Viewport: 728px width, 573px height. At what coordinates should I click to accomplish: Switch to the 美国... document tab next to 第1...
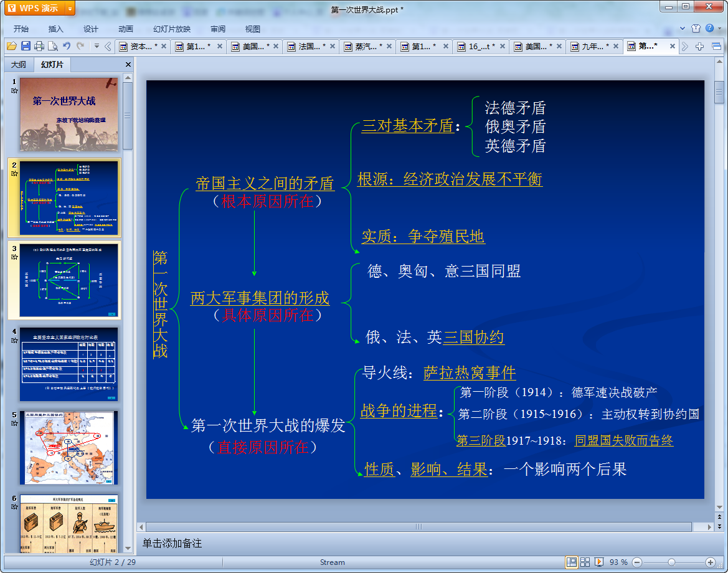(254, 46)
